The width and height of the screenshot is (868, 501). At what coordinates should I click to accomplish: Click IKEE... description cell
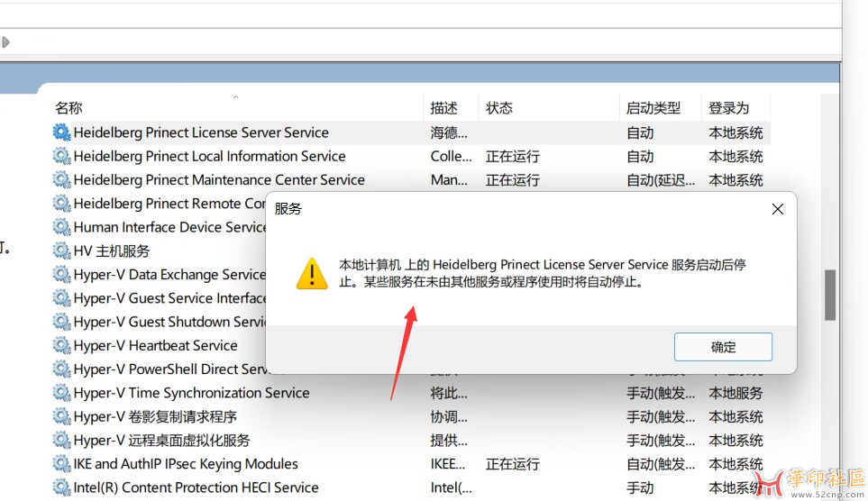click(448, 464)
